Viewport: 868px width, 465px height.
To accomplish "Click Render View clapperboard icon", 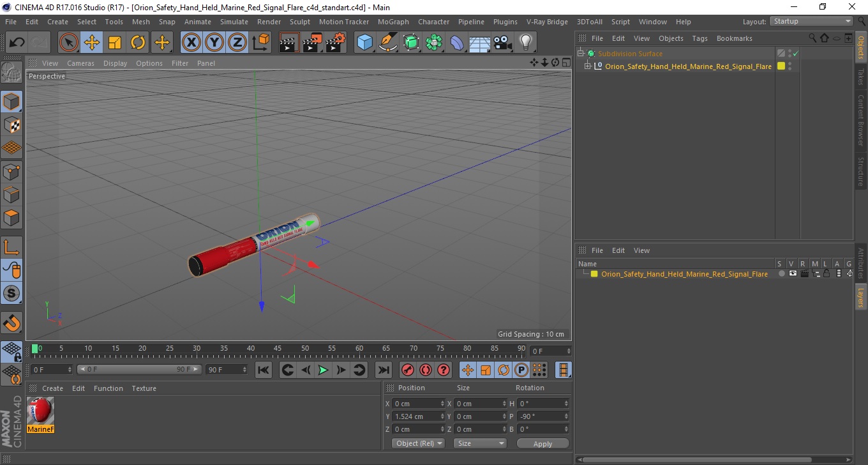I will (289, 43).
